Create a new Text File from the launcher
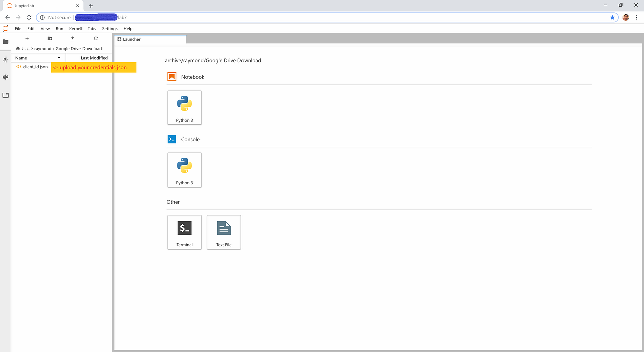 click(223, 232)
